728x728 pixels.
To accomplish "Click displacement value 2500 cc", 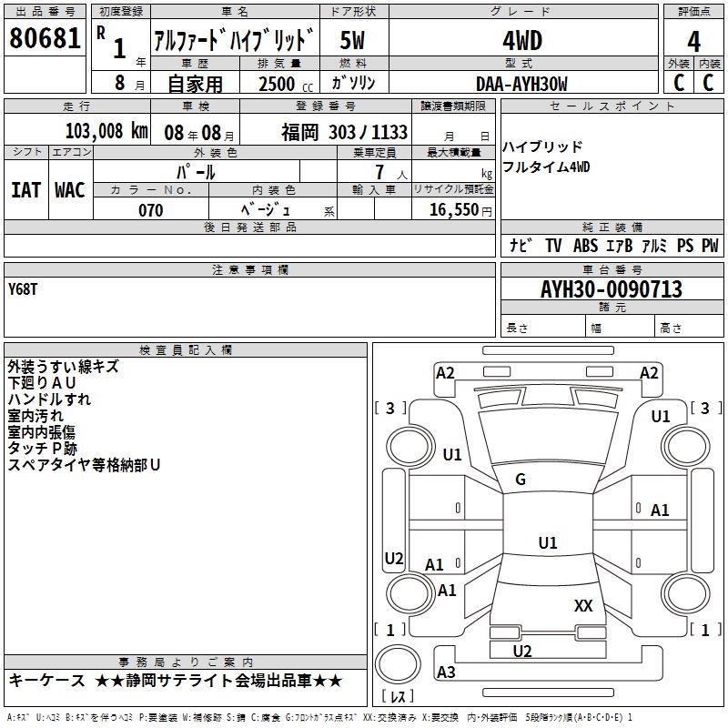I will 286,84.
